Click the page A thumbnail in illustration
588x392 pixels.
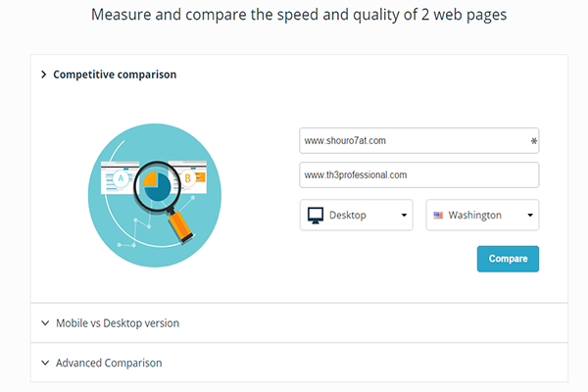point(119,177)
